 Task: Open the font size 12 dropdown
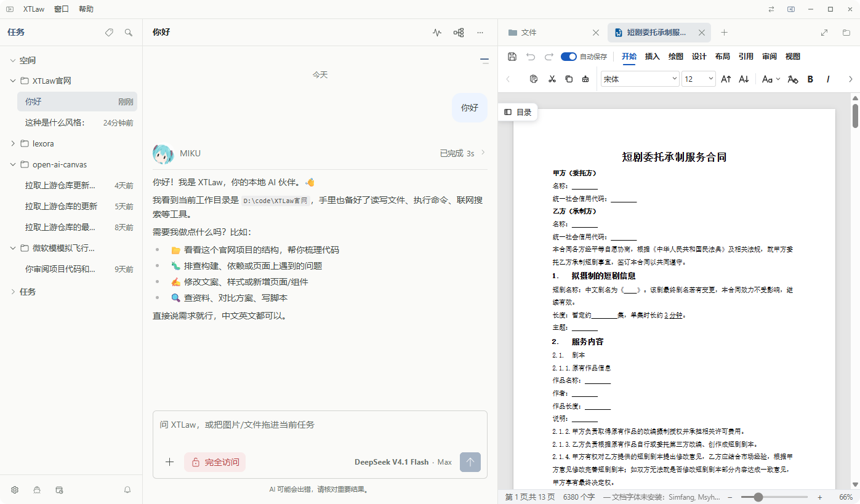click(x=699, y=79)
